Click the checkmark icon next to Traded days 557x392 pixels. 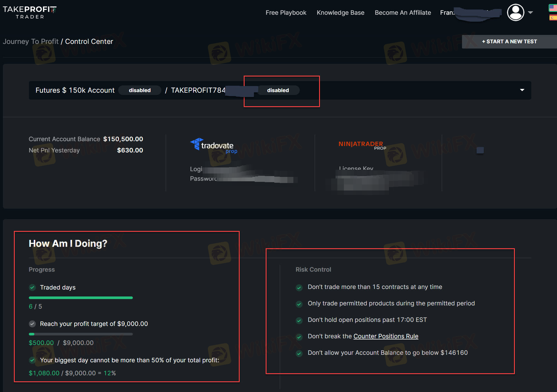coord(32,288)
